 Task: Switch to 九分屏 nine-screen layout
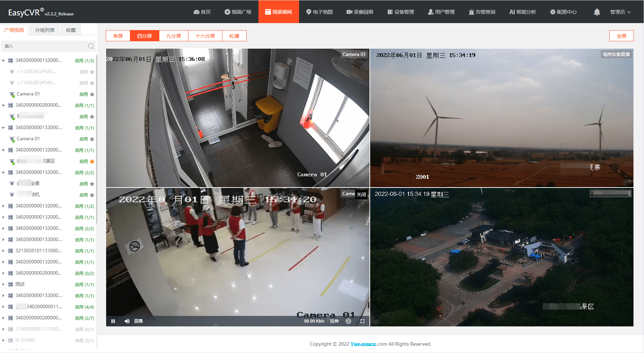pos(173,35)
